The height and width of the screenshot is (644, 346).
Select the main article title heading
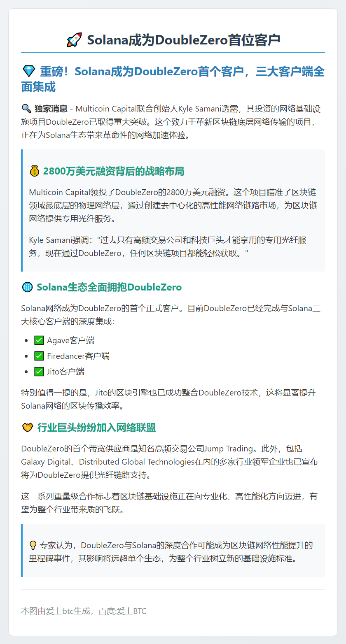pos(173,39)
